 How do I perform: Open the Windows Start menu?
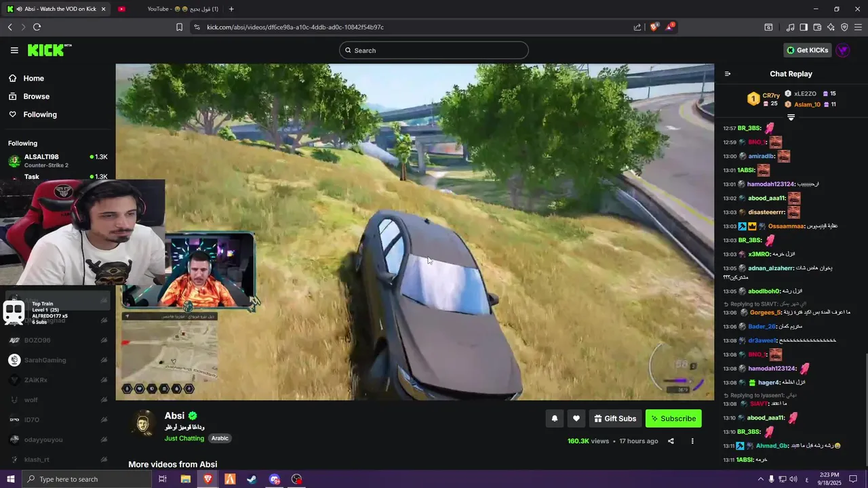(10, 479)
